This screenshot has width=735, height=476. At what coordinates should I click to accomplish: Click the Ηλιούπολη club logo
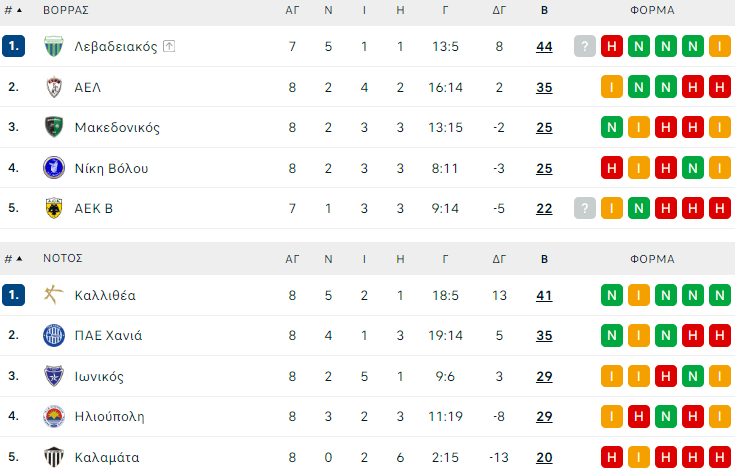tap(54, 416)
